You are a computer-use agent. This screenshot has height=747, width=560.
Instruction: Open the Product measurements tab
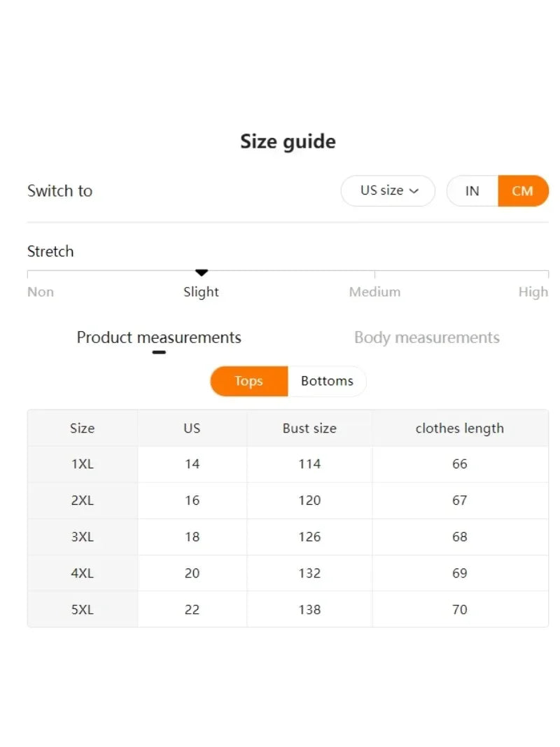[159, 337]
